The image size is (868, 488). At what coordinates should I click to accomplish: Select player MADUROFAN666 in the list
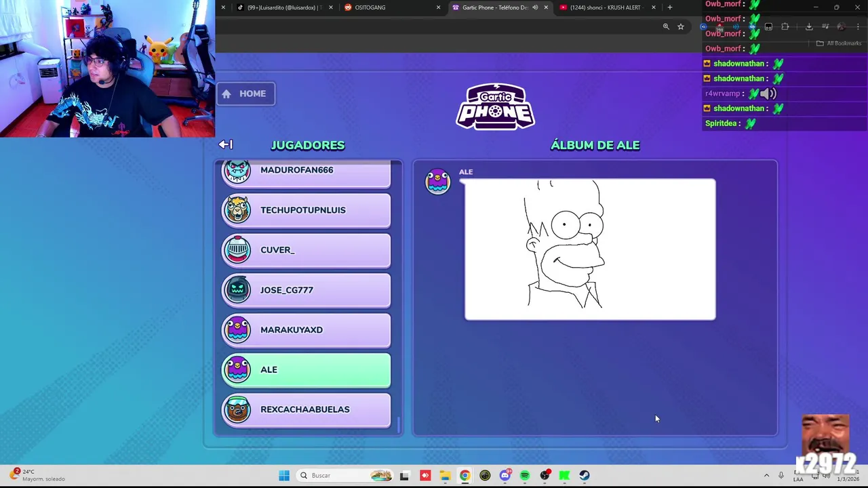coord(307,173)
